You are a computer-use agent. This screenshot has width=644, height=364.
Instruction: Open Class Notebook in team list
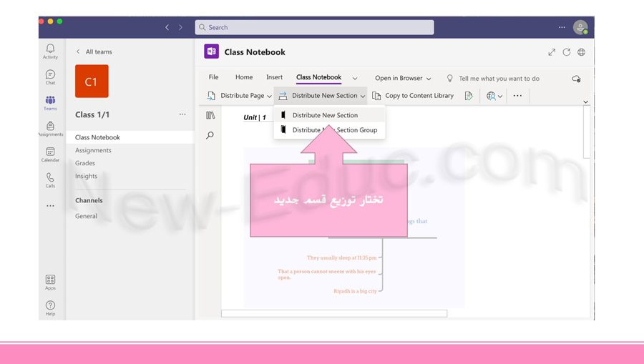coord(130,137)
